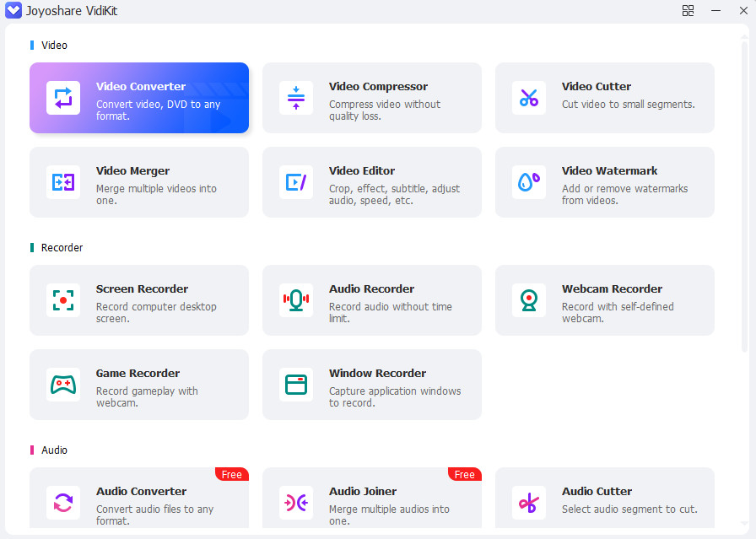Select the Recorder section heading
This screenshot has width=756, height=539.
[x=62, y=248]
